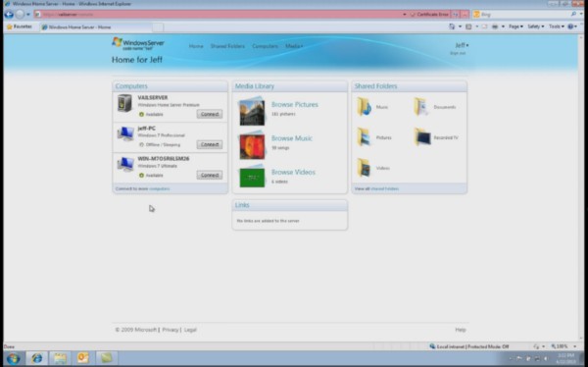Open the Browse Pictures link
Image resolution: width=588 pixels, height=367 pixels.
295,104
